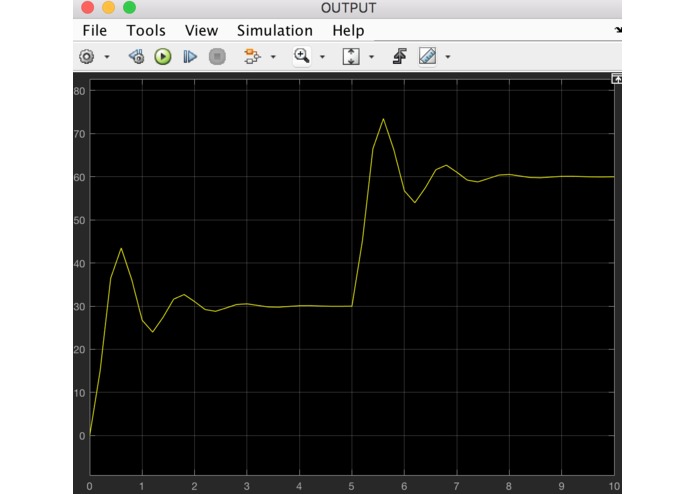The height and width of the screenshot is (494, 695).
Task: Open the View menu
Action: [x=201, y=31]
